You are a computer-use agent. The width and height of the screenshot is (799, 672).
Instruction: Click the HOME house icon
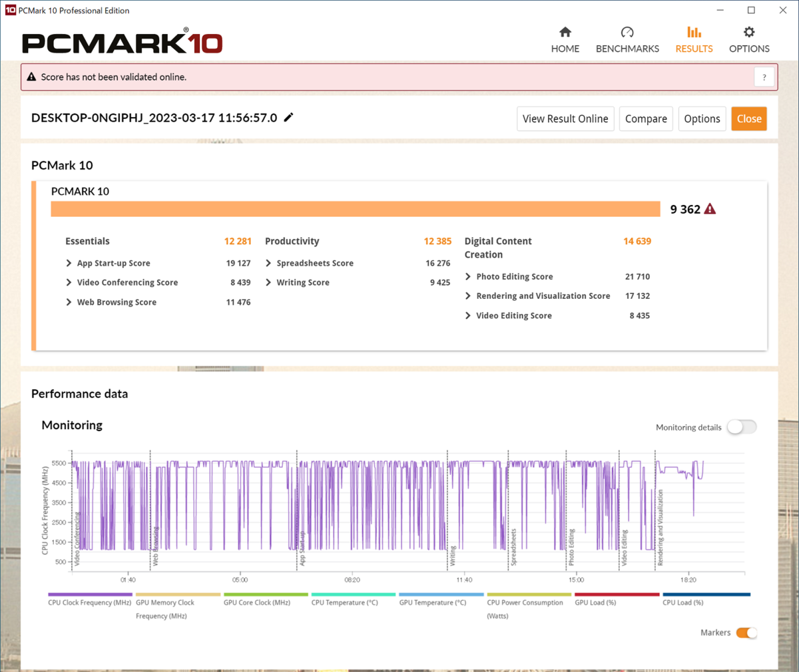(x=565, y=32)
